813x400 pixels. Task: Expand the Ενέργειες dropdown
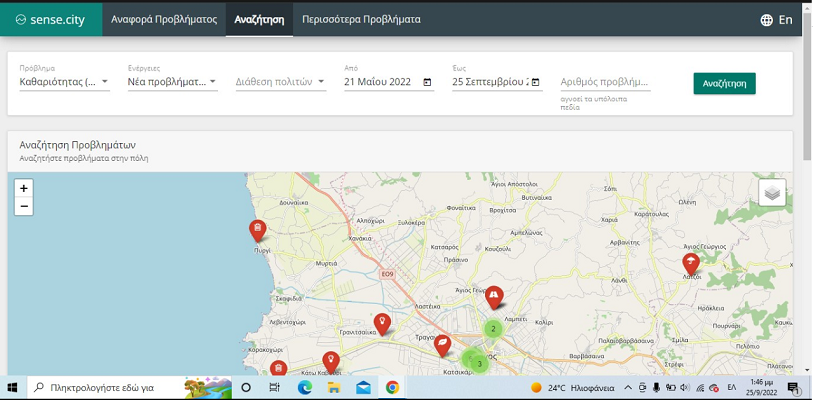pos(172,82)
